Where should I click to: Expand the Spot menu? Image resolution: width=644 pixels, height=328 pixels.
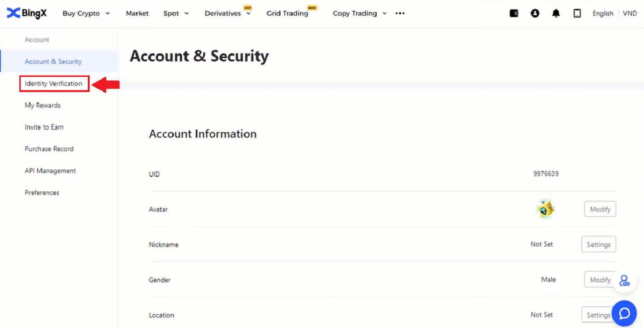click(176, 13)
